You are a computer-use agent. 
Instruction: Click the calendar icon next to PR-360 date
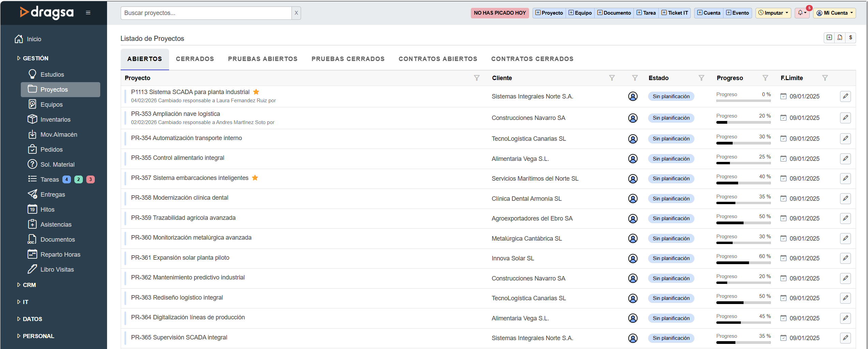tap(783, 239)
